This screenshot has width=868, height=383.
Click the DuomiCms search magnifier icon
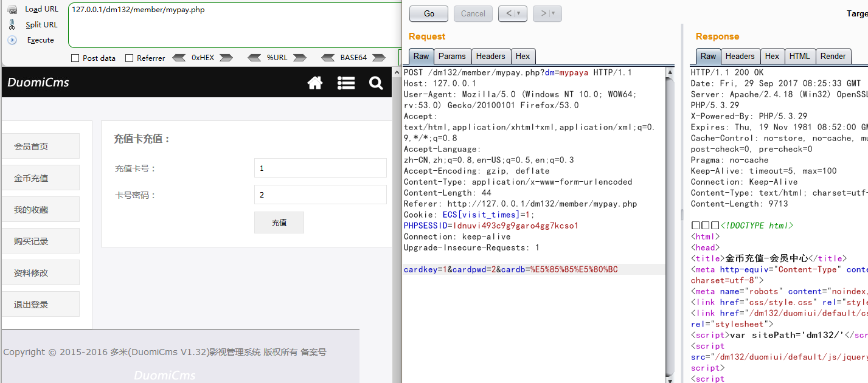click(376, 83)
